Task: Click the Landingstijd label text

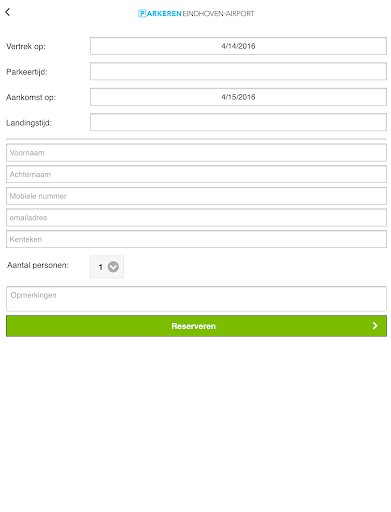Action: [29, 123]
